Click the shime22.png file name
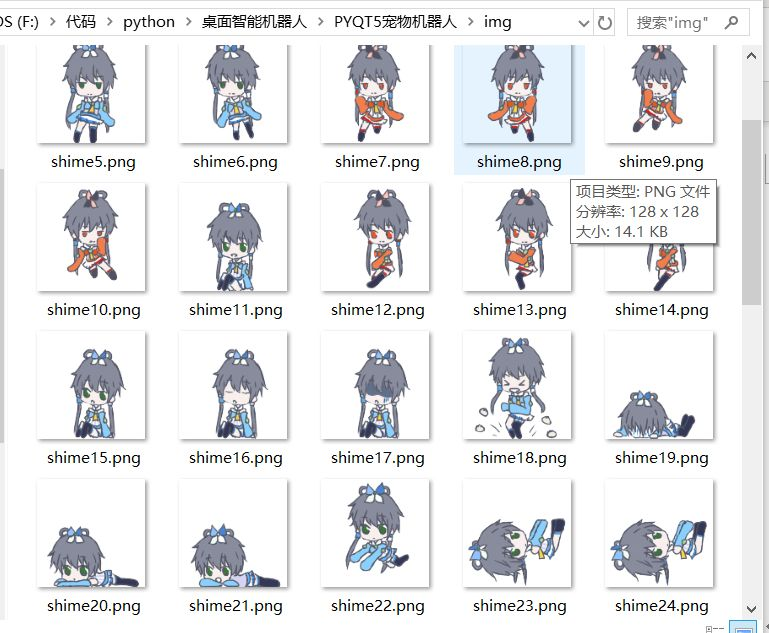The height and width of the screenshot is (633, 769). point(378,607)
